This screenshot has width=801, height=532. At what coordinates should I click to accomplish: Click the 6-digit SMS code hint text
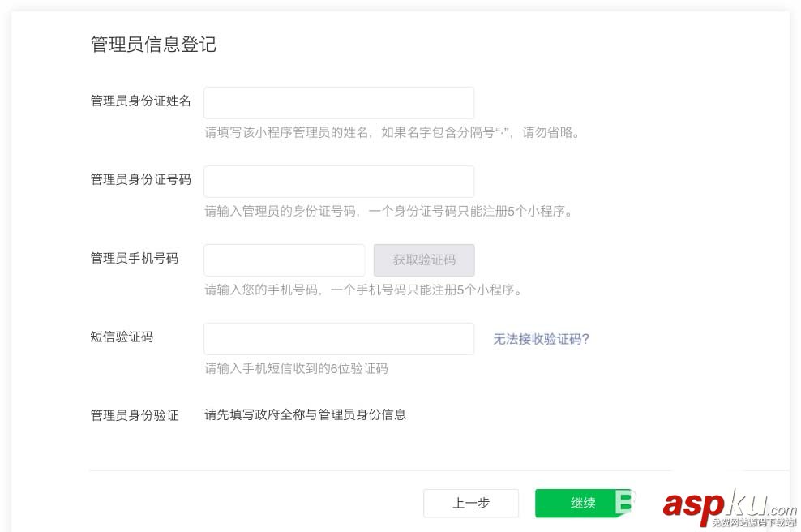(x=295, y=368)
